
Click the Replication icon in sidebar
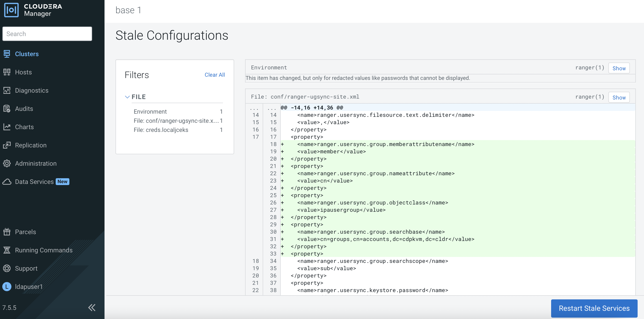point(7,145)
